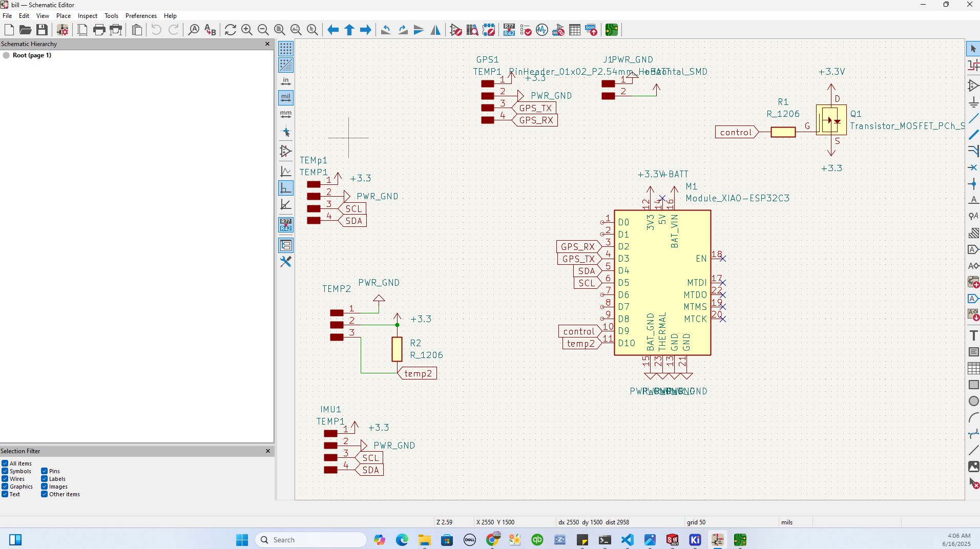Toggle grid display dots button

(x=286, y=49)
